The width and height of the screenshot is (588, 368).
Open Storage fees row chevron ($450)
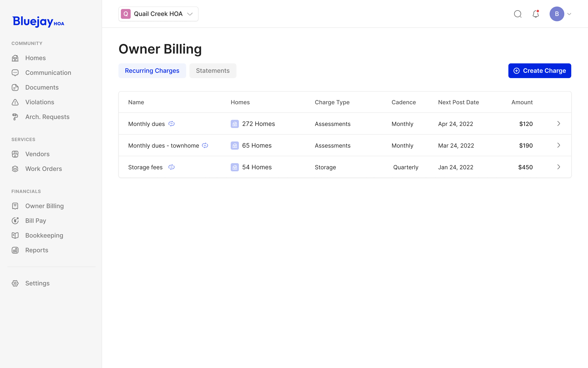click(559, 167)
